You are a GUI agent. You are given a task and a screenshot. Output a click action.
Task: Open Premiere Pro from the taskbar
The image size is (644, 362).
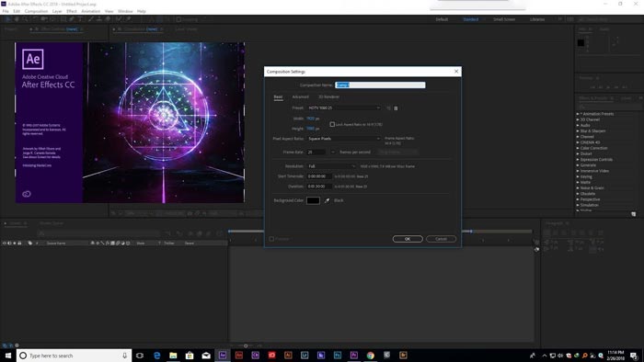353,356
